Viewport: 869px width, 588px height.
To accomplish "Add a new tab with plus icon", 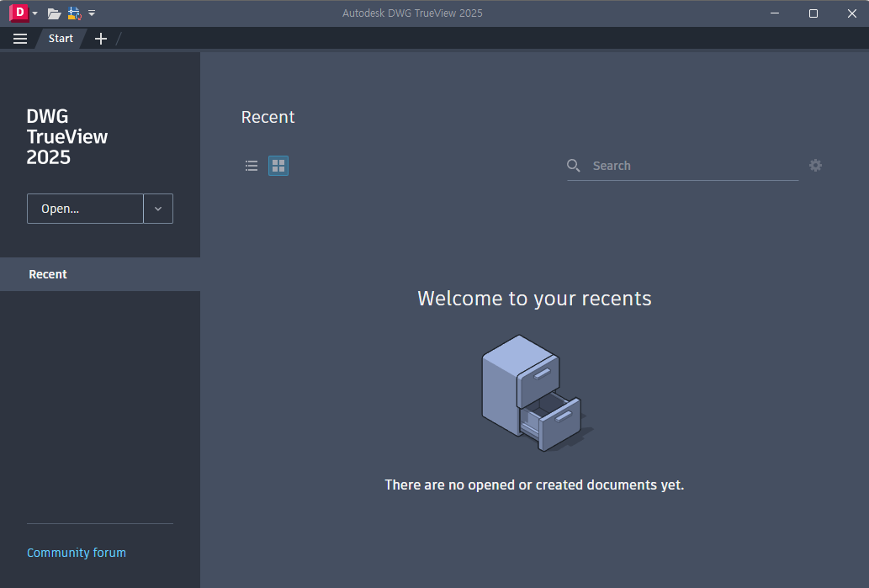I will pyautogui.click(x=101, y=39).
